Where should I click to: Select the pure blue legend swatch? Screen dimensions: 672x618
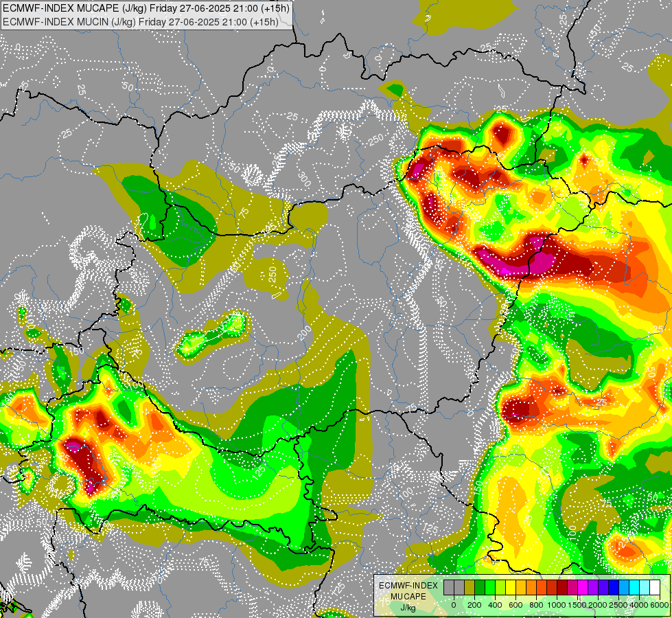point(614,588)
